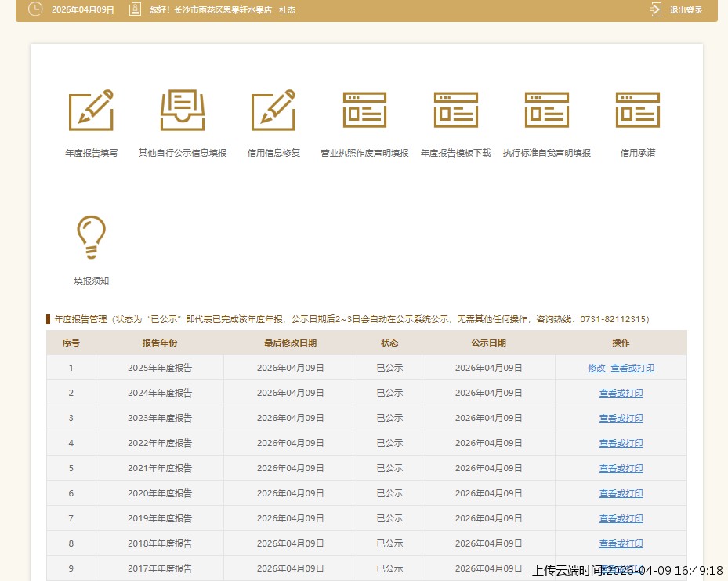Click 修改 link for 2025 annual report
The width and height of the screenshot is (728, 581).
click(596, 368)
